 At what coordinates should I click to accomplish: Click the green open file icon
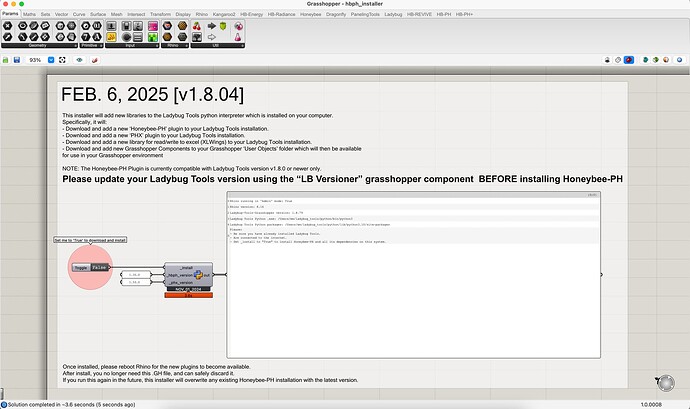coord(6,60)
